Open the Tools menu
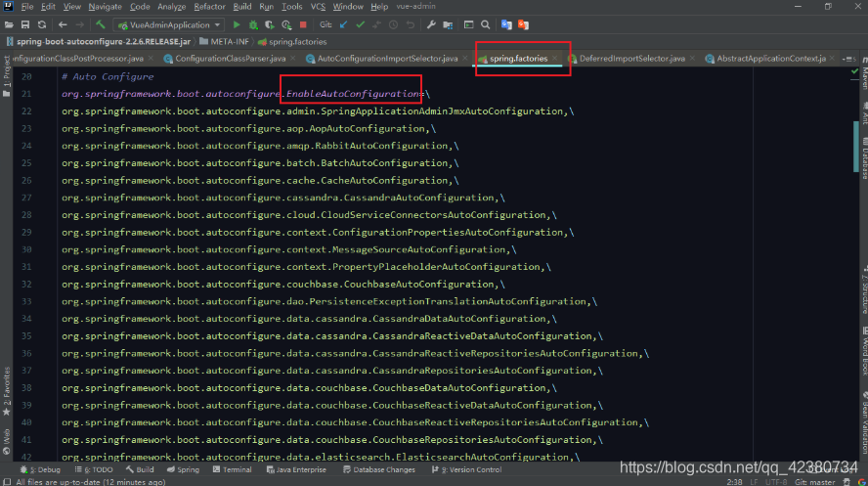This screenshot has height=486, width=868. coord(291,7)
